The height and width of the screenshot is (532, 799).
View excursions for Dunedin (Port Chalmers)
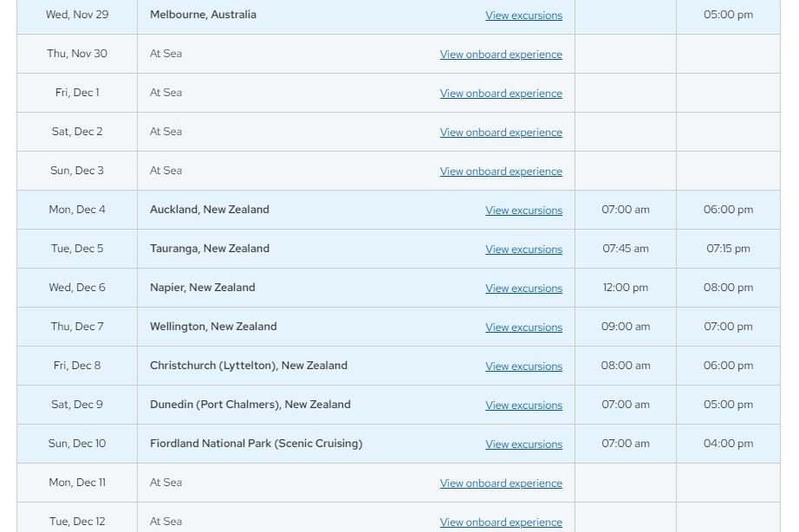point(523,405)
